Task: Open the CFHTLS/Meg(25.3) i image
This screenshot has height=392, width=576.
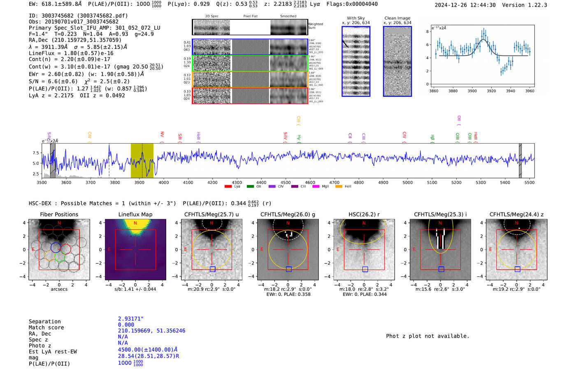Action: click(x=440, y=250)
